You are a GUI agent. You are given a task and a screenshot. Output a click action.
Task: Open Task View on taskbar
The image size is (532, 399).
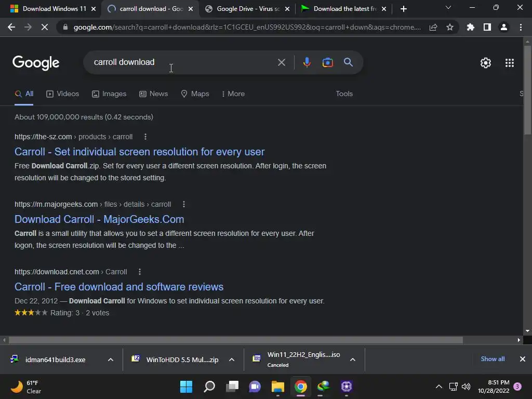(232, 387)
